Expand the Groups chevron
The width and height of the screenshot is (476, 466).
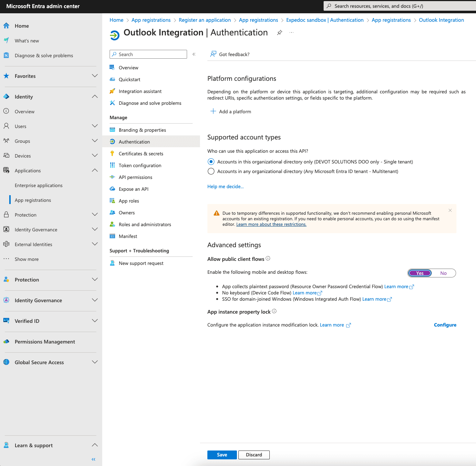(x=95, y=141)
